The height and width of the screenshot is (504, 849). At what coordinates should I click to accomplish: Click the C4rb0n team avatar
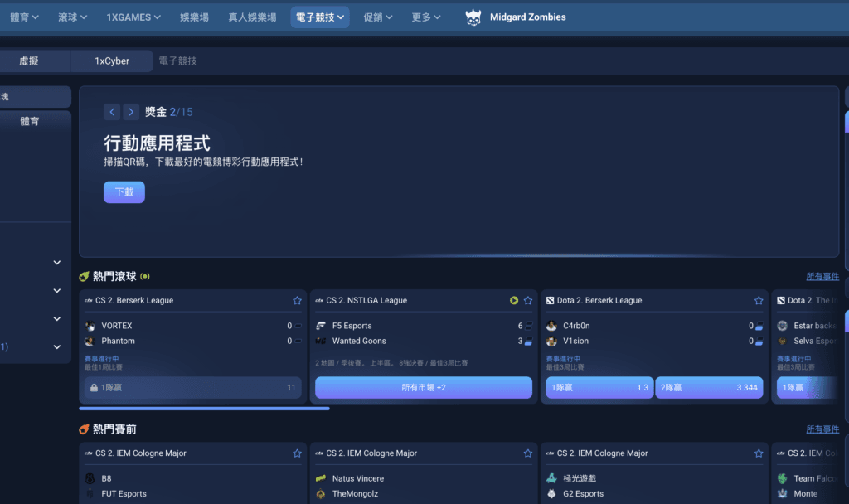coord(551,326)
